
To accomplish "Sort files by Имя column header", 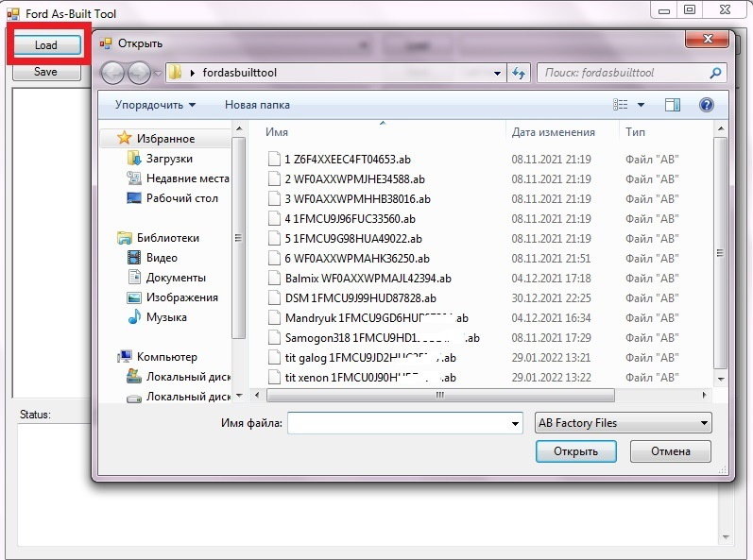I will [x=277, y=132].
